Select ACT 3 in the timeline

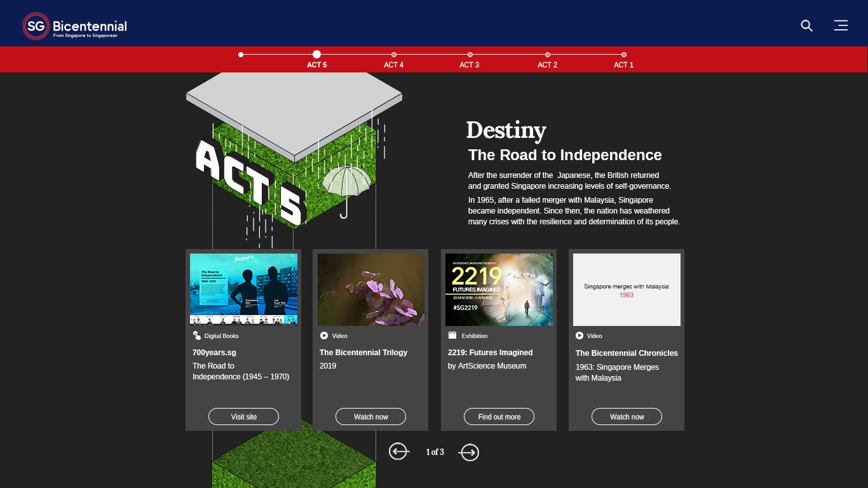470,60
